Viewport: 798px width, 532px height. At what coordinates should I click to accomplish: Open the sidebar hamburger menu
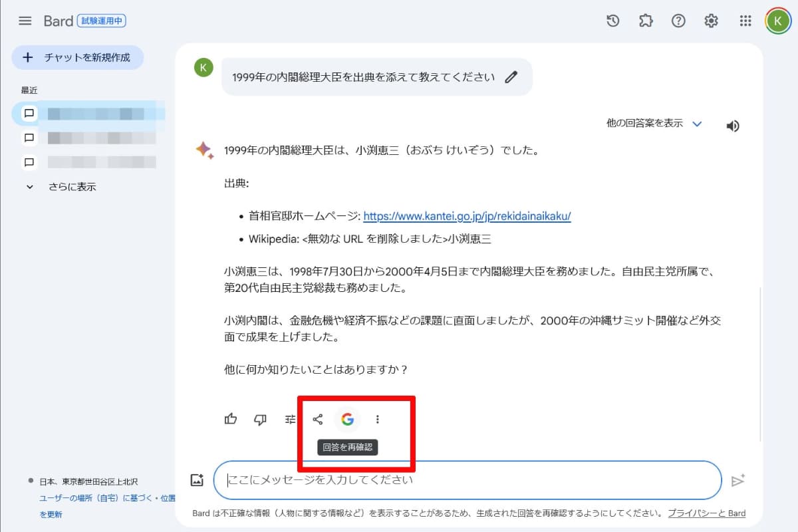point(25,21)
